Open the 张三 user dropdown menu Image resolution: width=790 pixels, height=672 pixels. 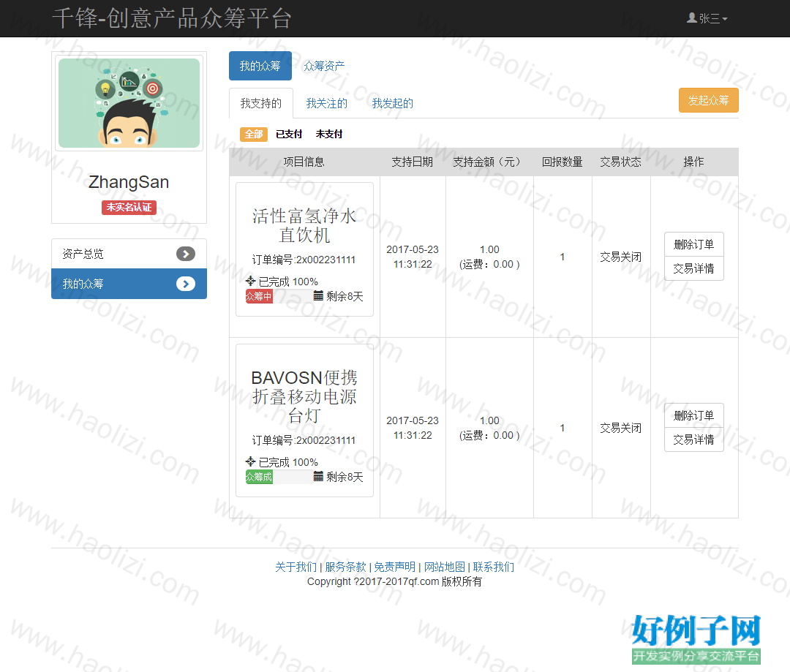click(707, 18)
